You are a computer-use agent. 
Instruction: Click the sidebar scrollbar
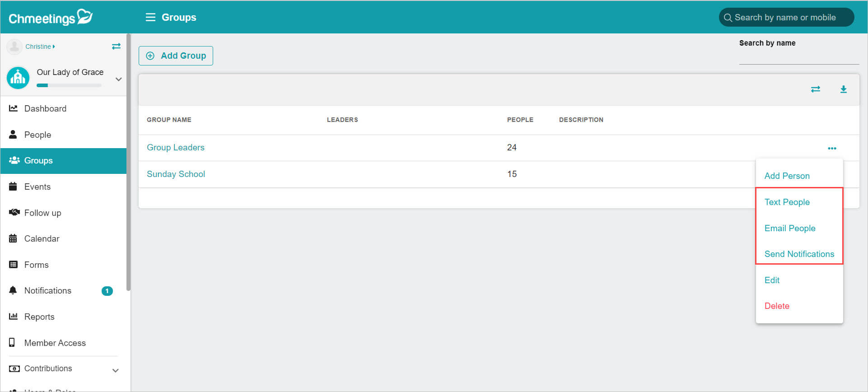(129, 163)
